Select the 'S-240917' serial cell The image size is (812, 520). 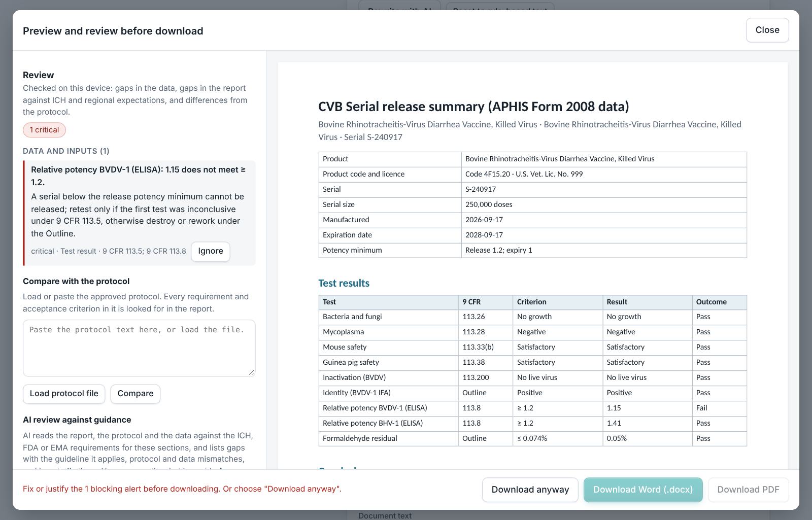(604, 189)
